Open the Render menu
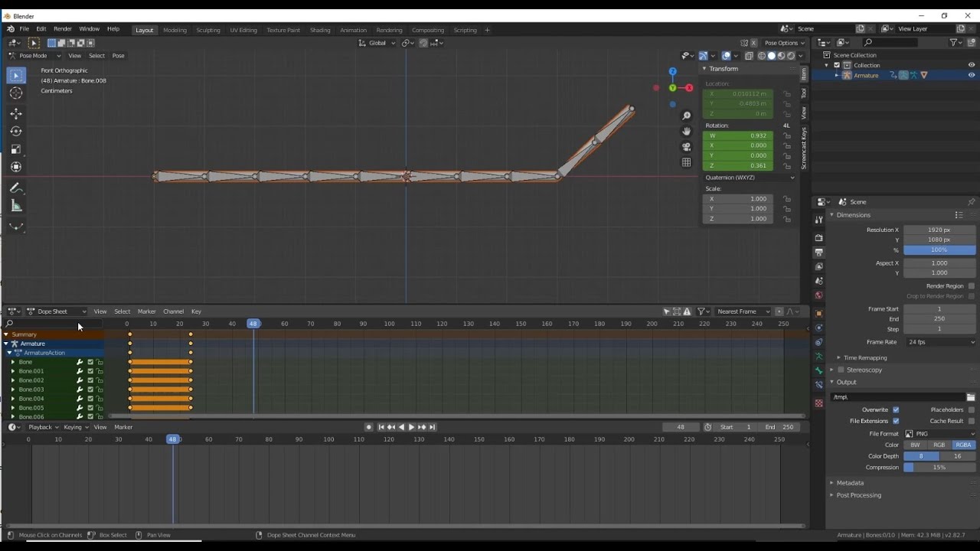The height and width of the screenshot is (551, 980). point(63,29)
